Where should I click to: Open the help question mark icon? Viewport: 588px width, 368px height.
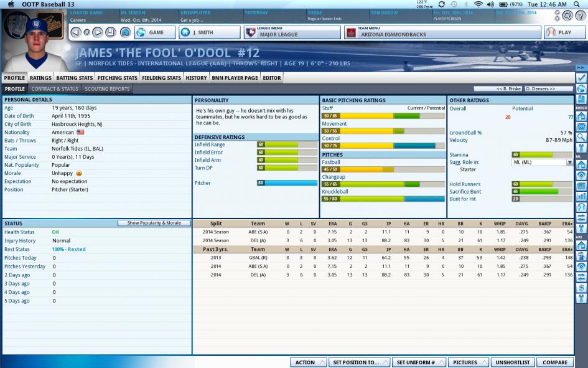click(581, 16)
